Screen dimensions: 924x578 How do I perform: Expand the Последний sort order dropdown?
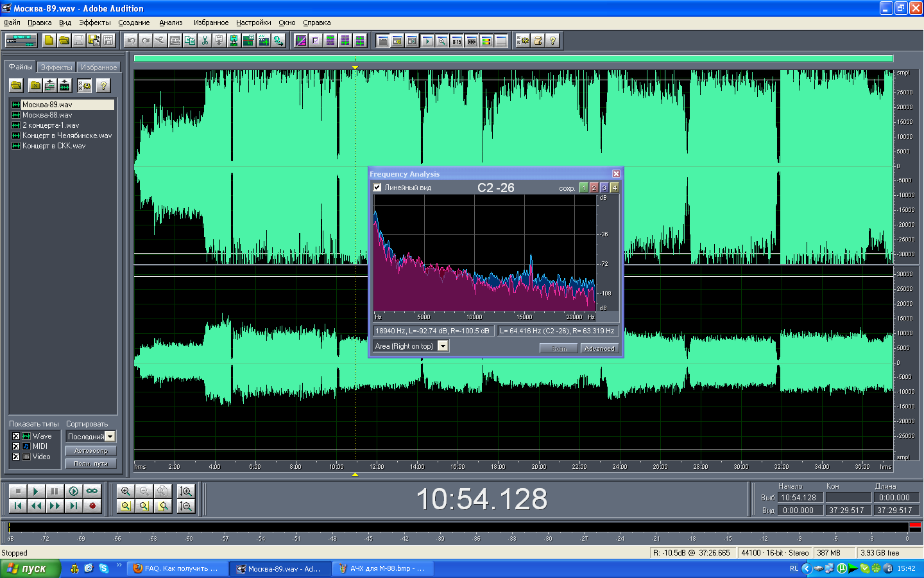pyautogui.click(x=110, y=437)
